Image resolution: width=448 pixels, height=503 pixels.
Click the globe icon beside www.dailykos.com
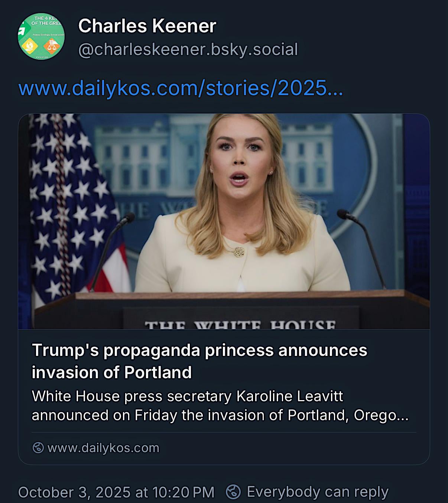38,448
